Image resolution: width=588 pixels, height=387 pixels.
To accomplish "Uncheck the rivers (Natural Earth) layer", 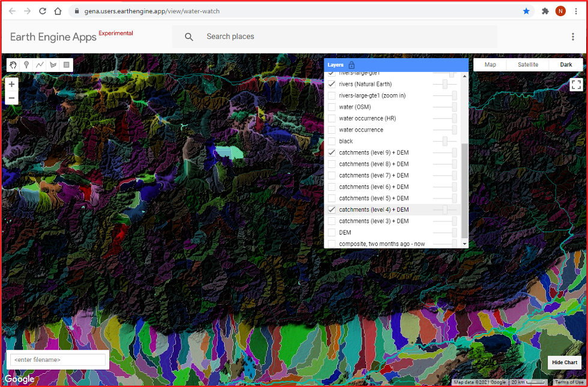I will click(332, 84).
